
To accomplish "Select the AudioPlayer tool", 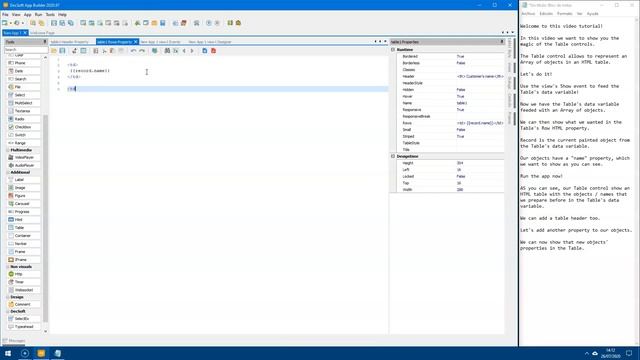I will pos(24,165).
